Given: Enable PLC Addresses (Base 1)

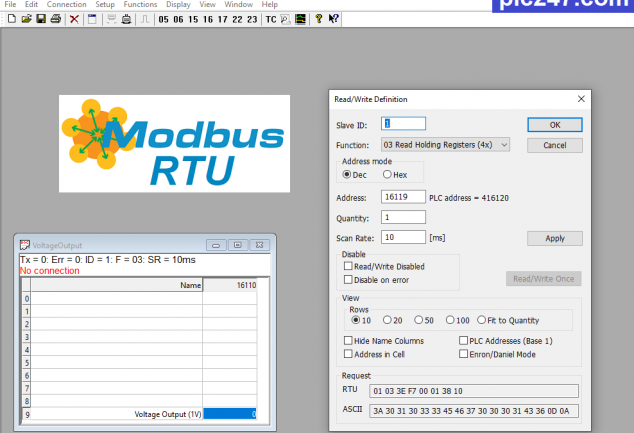Looking at the screenshot, I should click(463, 340).
